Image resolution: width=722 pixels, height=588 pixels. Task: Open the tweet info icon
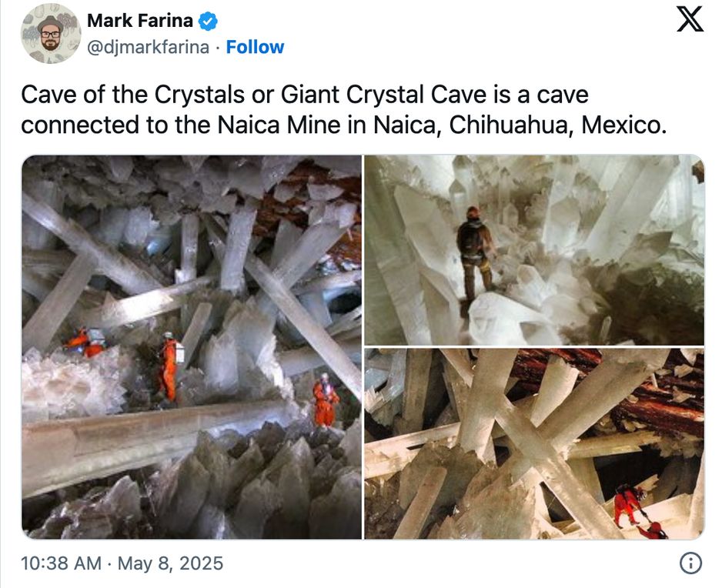690,563
